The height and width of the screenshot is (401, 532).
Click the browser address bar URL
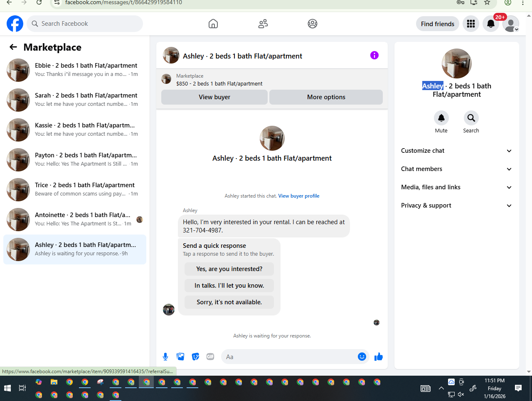[123, 2]
